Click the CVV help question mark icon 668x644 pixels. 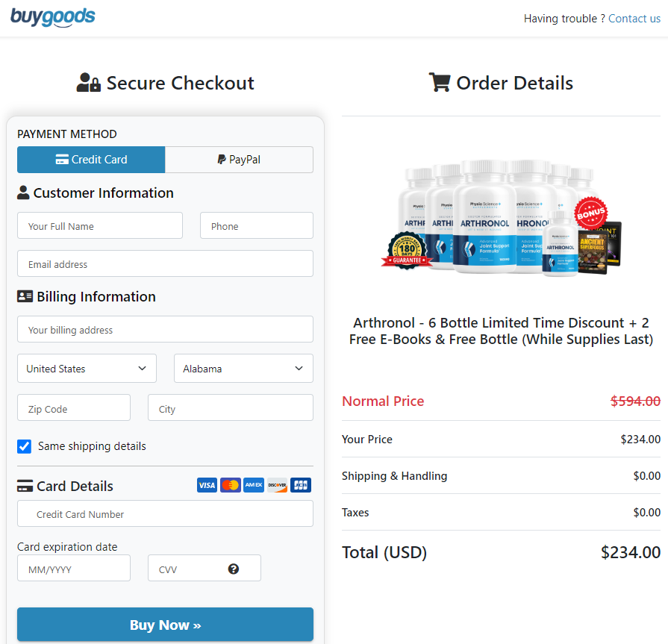coord(234,569)
